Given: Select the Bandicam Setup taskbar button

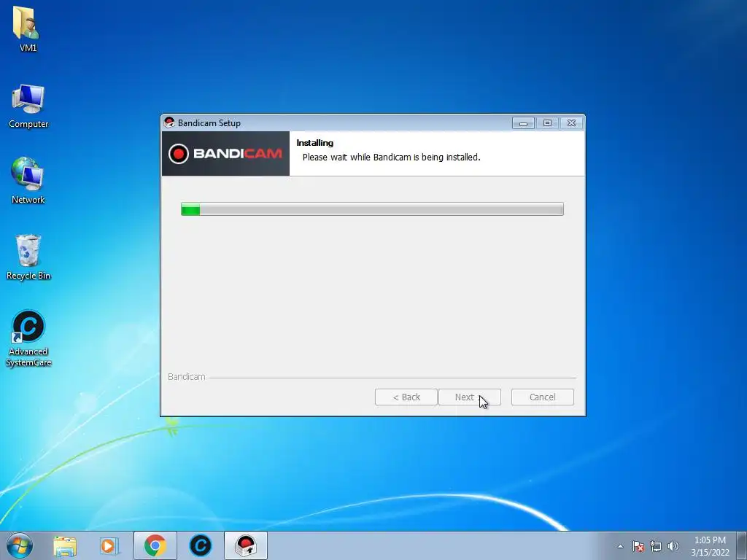Looking at the screenshot, I should click(x=246, y=545).
